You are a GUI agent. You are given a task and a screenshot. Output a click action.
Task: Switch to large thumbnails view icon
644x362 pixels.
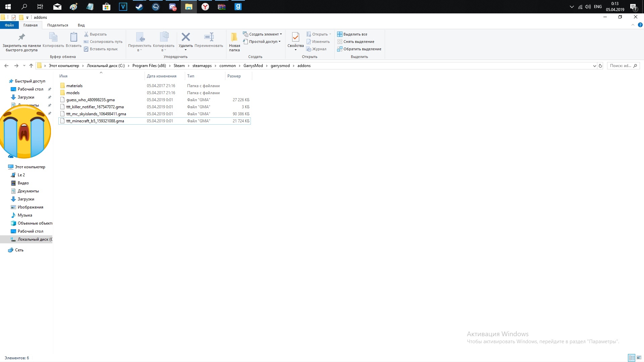click(639, 358)
